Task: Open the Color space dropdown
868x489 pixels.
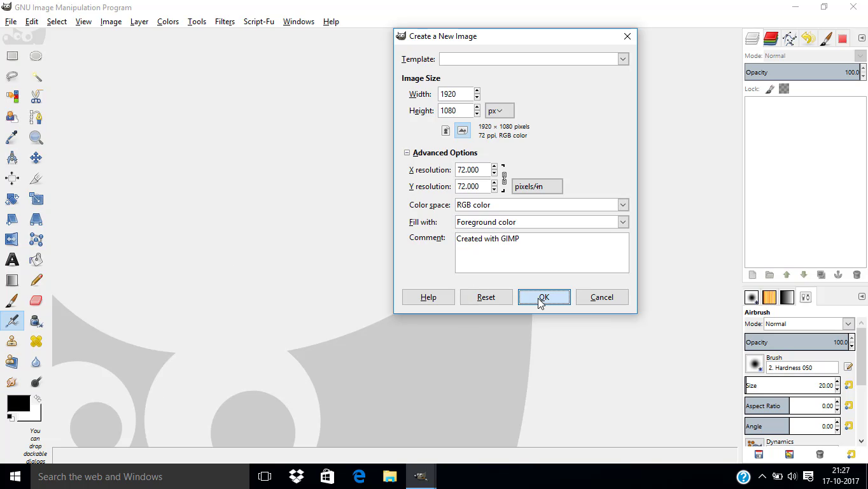Action: click(624, 204)
